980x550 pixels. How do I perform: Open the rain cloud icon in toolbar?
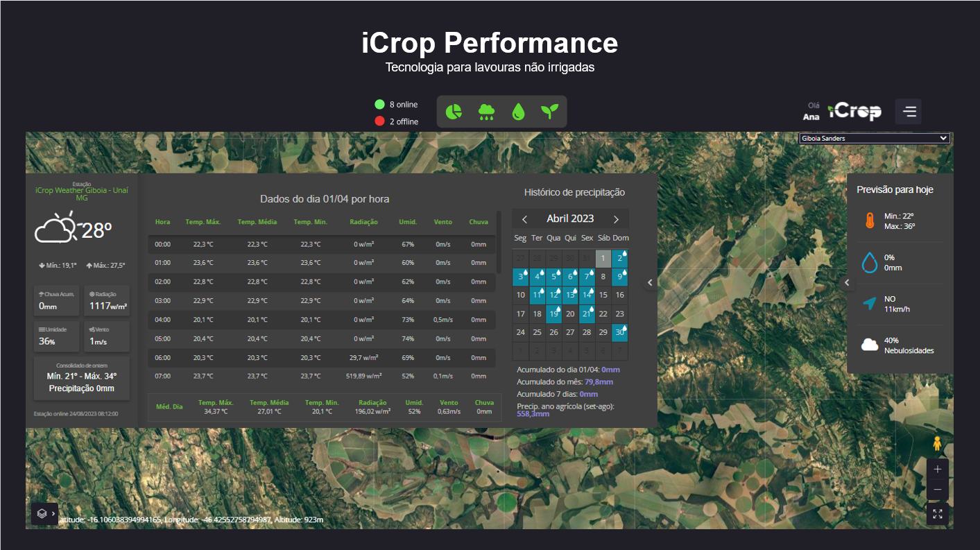tap(486, 112)
